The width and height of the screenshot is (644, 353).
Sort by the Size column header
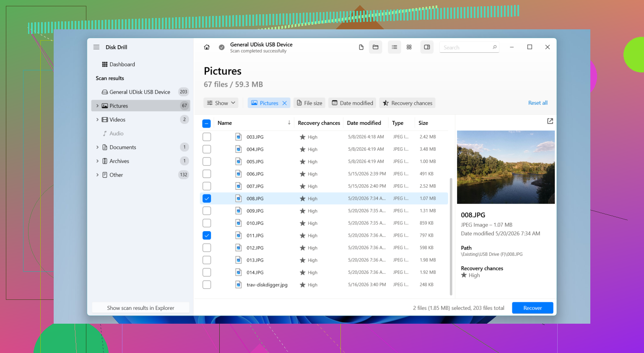coord(423,123)
